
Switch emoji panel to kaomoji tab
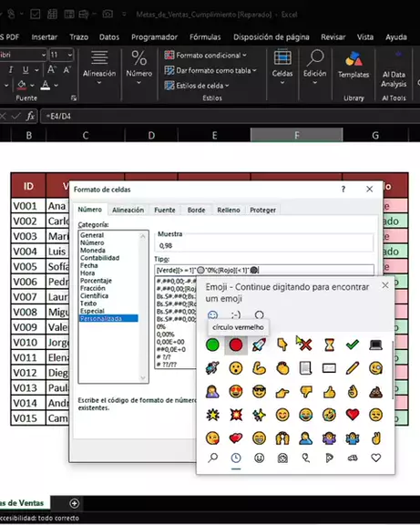point(236,315)
